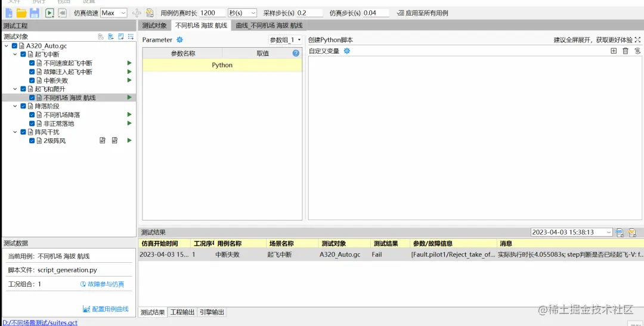Viewport: 644px width, 326px height.
Task: Run the 不同速度起飞中断 case play arrow
Action: click(129, 63)
